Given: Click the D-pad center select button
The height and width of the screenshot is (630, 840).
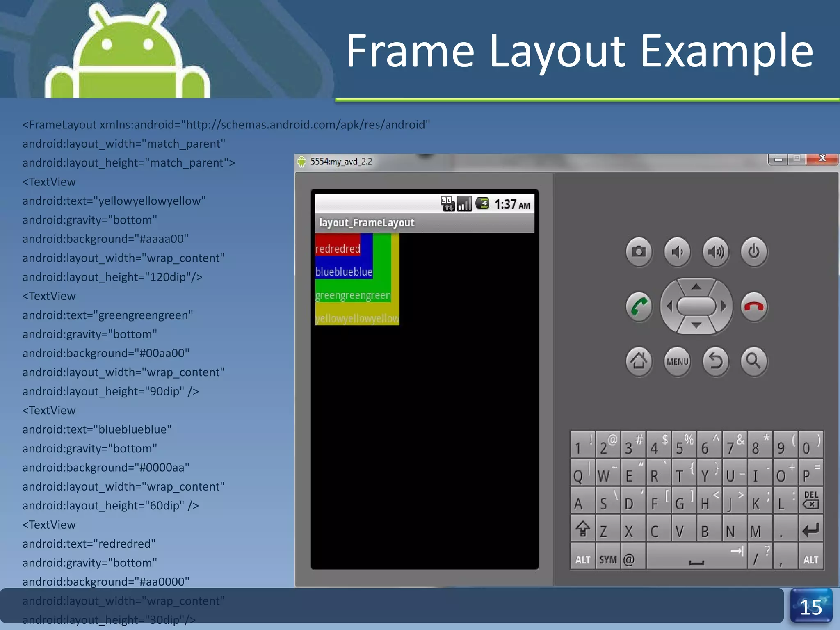Looking at the screenshot, I should [696, 306].
